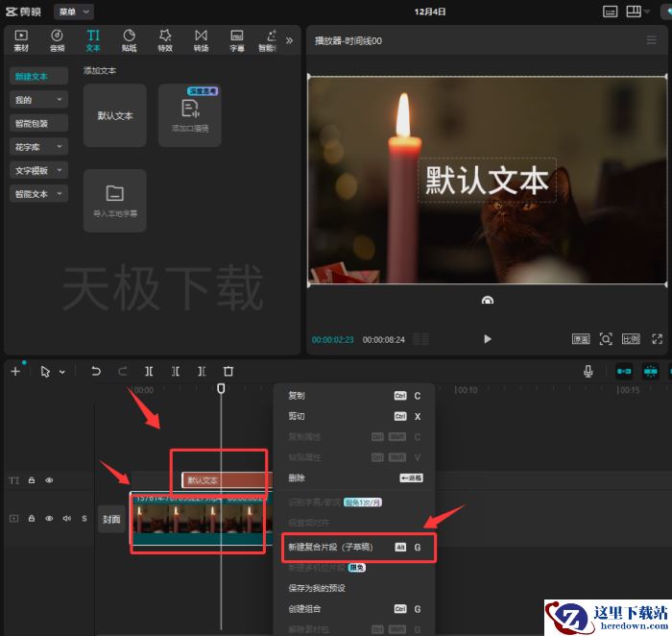Open the 音频 audio tab
The image size is (672, 636).
57,40
